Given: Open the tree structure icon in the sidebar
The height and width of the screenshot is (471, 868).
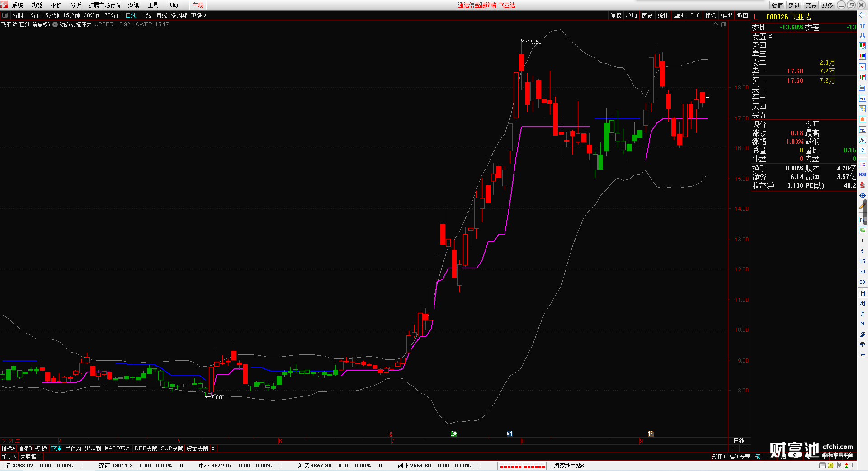Looking at the screenshot, I should [863, 109].
